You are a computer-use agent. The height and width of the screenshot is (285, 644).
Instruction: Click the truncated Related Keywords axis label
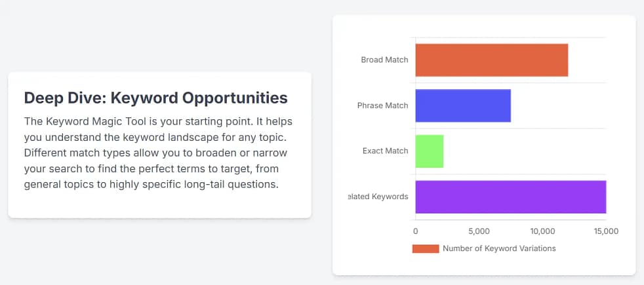[x=380, y=197]
